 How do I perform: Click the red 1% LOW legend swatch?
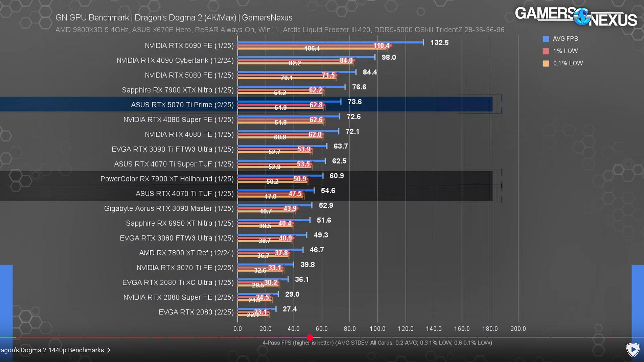point(546,51)
